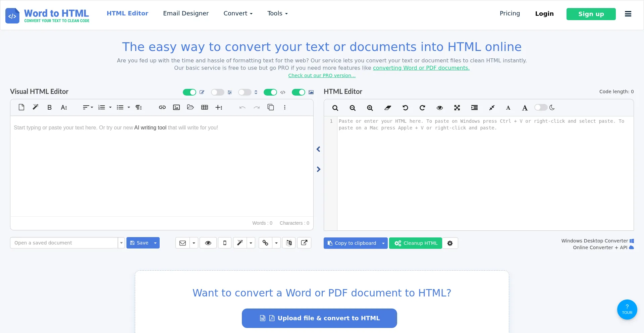Click the magic wand icon in the editor toolbar
The height and width of the screenshot is (333, 644).
point(36,107)
